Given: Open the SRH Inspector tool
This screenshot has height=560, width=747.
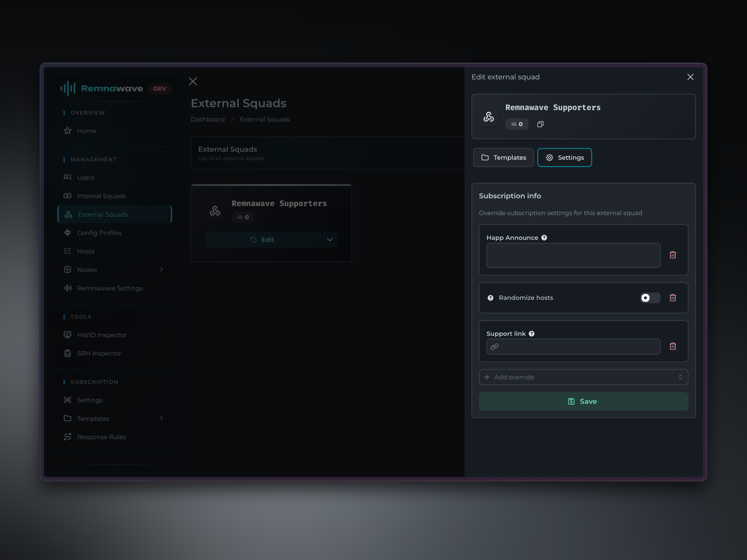Looking at the screenshot, I should [99, 353].
